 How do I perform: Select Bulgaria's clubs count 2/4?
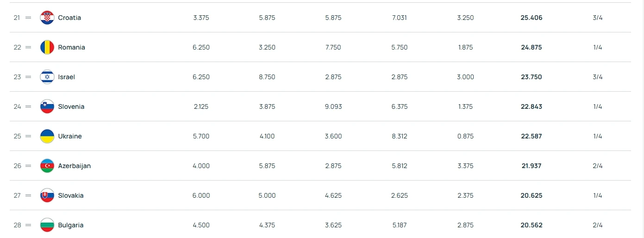pyautogui.click(x=598, y=225)
